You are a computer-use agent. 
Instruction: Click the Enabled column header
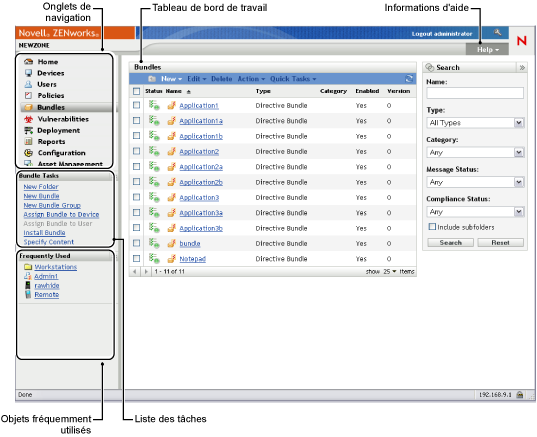tap(367, 91)
